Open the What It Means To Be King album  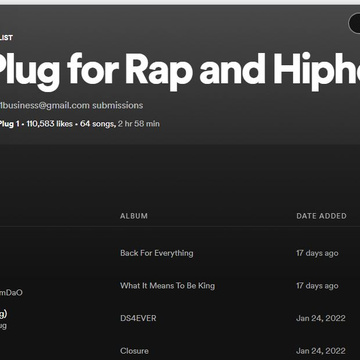[x=167, y=286]
